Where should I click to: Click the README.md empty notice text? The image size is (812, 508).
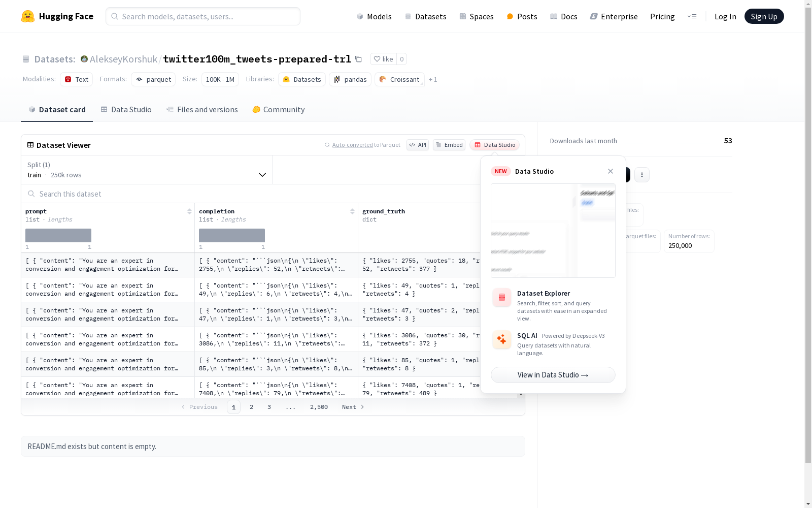[x=92, y=447]
